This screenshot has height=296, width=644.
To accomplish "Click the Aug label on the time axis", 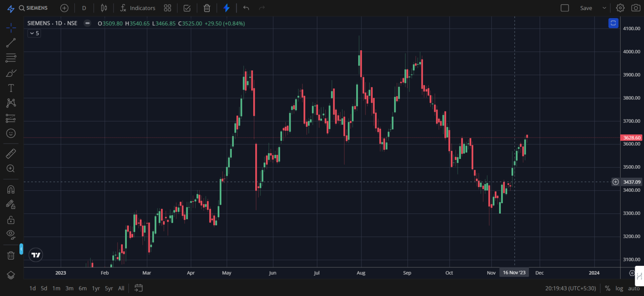I will click(x=361, y=273).
